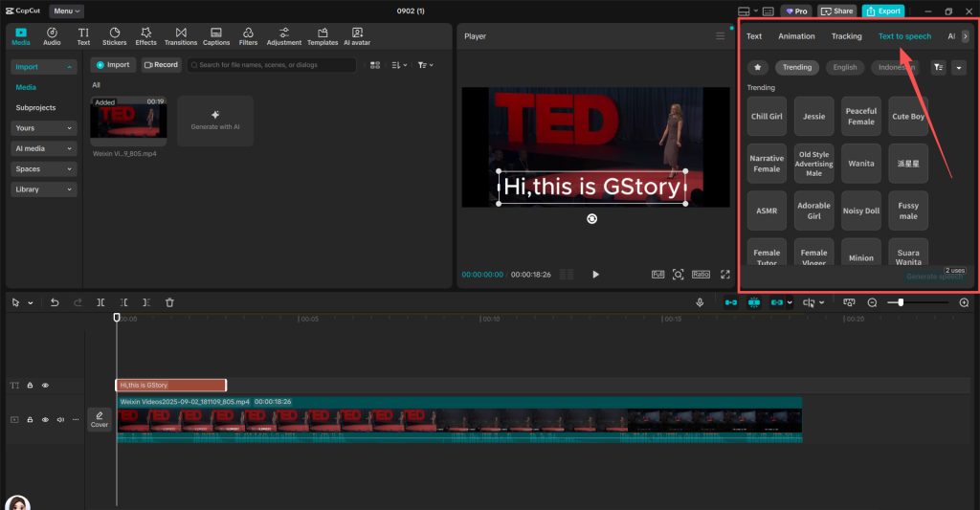Click the Import button
The height and width of the screenshot is (510, 980).
(113, 65)
